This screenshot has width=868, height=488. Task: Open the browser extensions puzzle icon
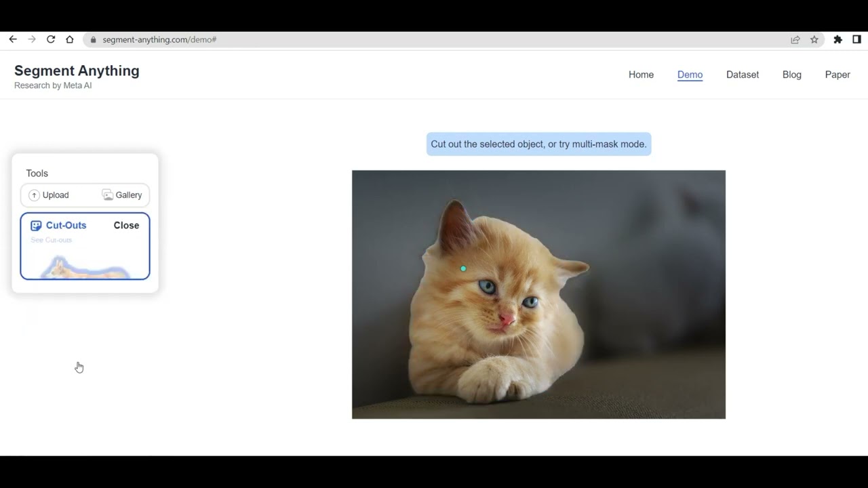coord(838,40)
